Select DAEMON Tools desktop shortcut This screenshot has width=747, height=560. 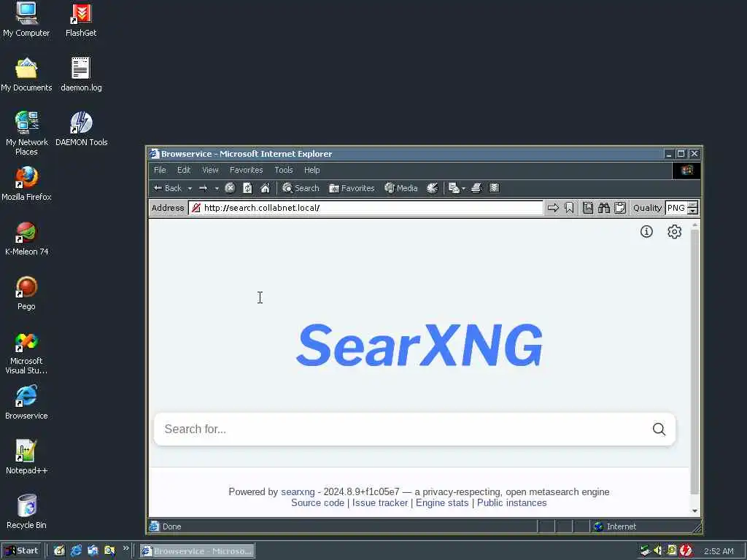82,130
